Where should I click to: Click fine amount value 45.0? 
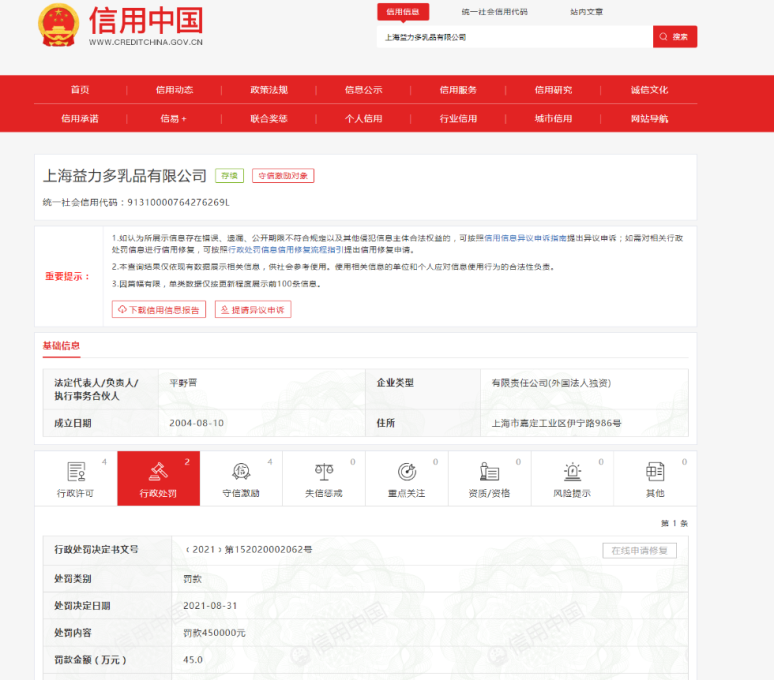click(x=193, y=659)
